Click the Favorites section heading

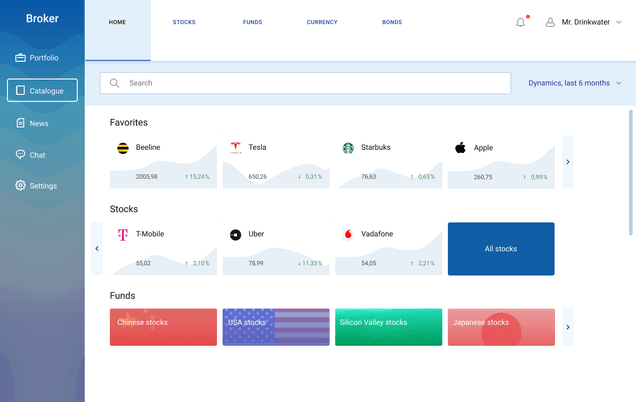(129, 123)
